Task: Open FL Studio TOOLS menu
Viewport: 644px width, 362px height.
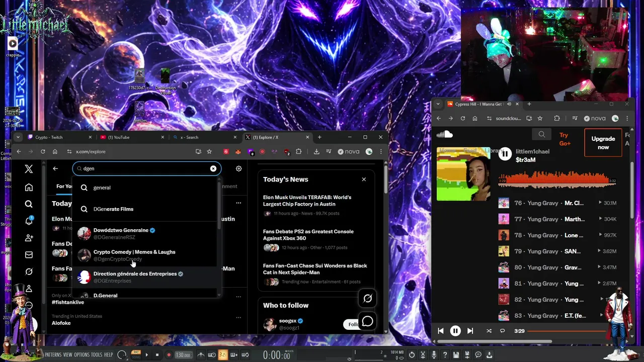Action: click(x=97, y=355)
